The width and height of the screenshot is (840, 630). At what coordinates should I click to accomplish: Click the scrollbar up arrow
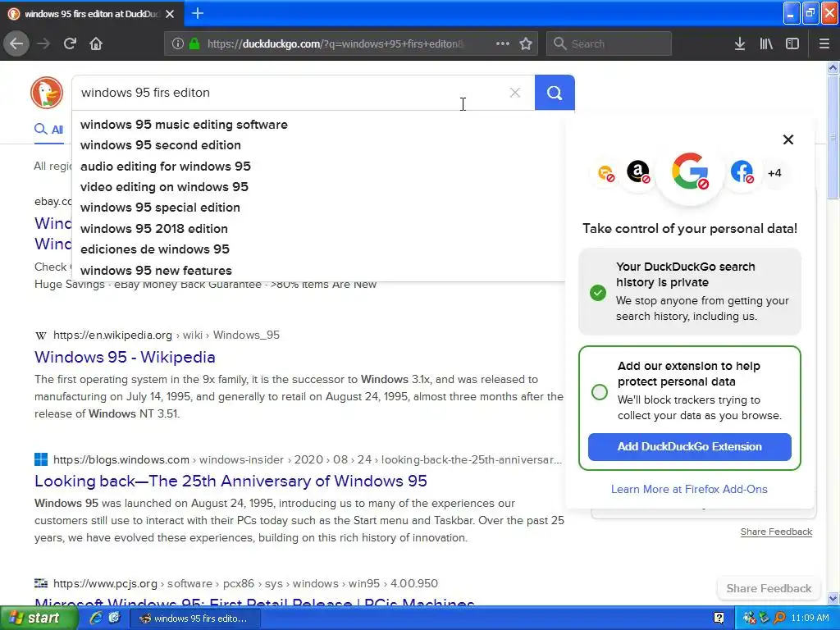coord(833,67)
